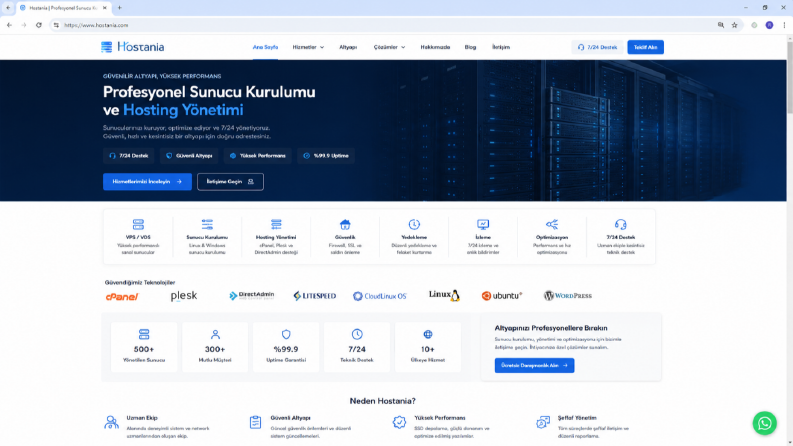Click the LiteSpeed logo
The image size is (793, 446).
314,296
